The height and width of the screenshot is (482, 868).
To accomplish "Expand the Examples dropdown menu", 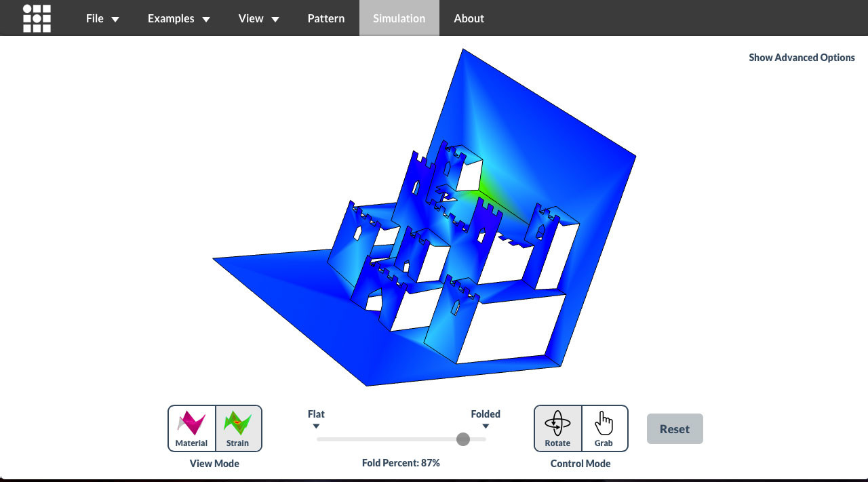I will pyautogui.click(x=178, y=18).
